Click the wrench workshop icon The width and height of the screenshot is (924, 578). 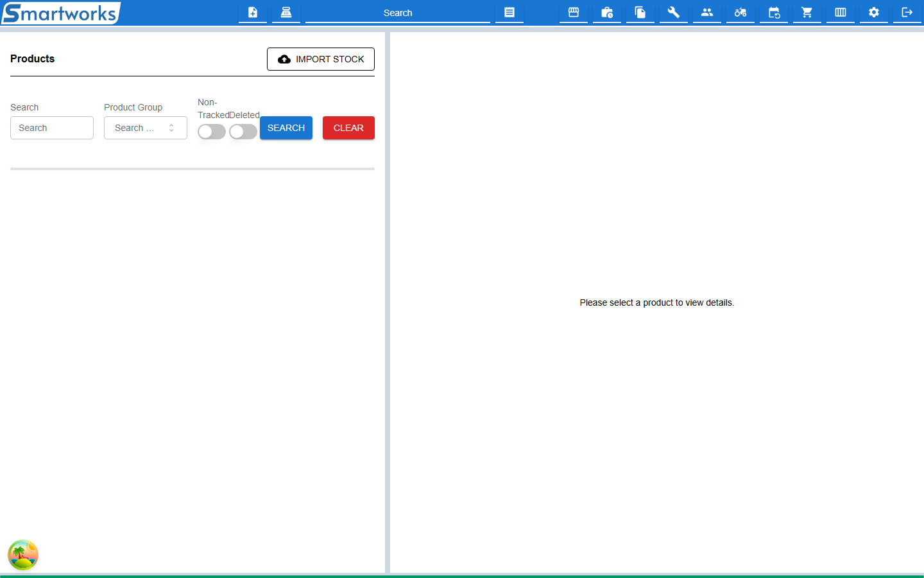[674, 12]
